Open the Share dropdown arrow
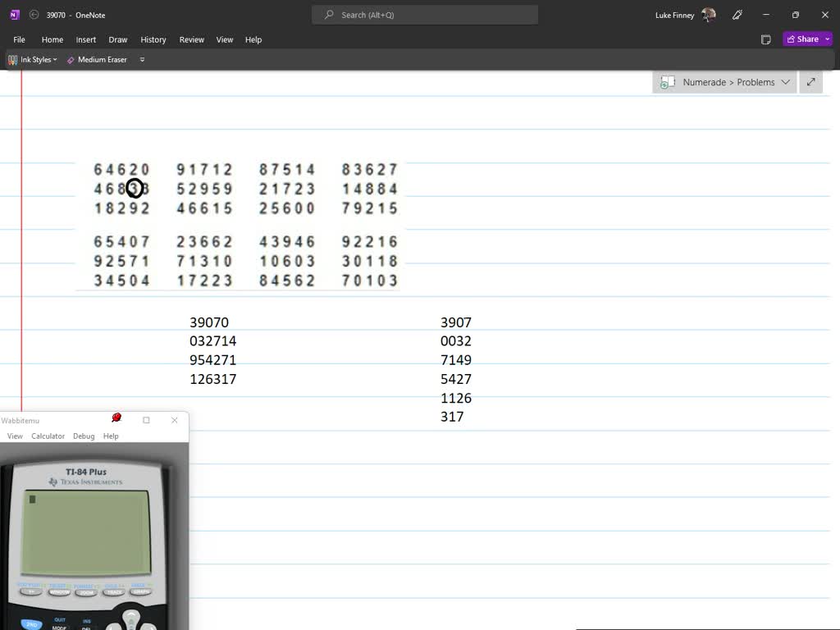The image size is (840, 630). click(x=828, y=39)
